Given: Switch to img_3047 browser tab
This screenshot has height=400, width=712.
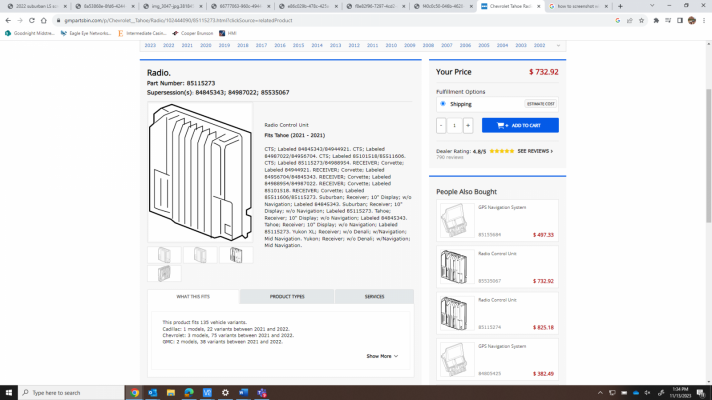Looking at the screenshot, I should (172, 6).
